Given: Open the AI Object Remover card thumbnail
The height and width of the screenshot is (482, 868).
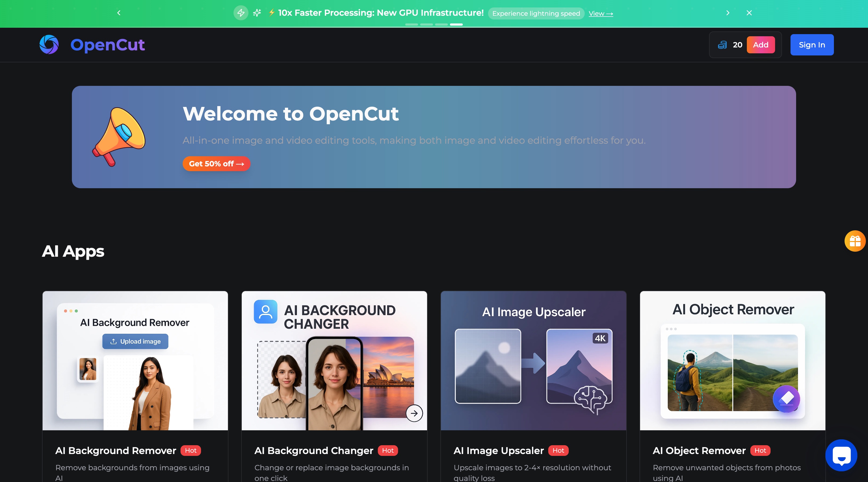Looking at the screenshot, I should point(732,361).
